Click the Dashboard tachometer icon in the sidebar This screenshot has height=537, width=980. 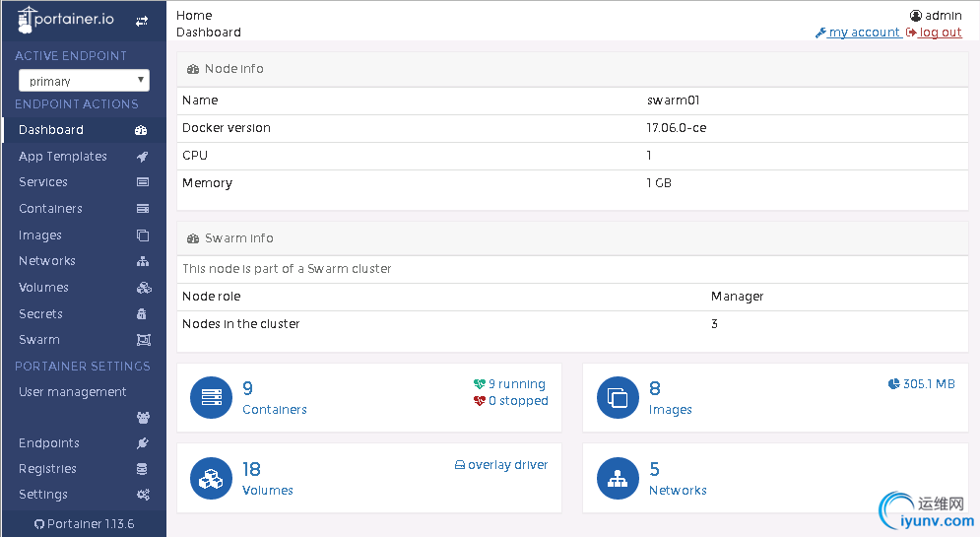[x=141, y=130]
